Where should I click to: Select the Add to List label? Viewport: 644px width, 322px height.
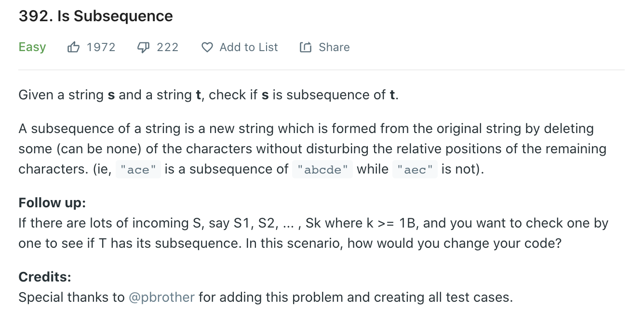(249, 47)
